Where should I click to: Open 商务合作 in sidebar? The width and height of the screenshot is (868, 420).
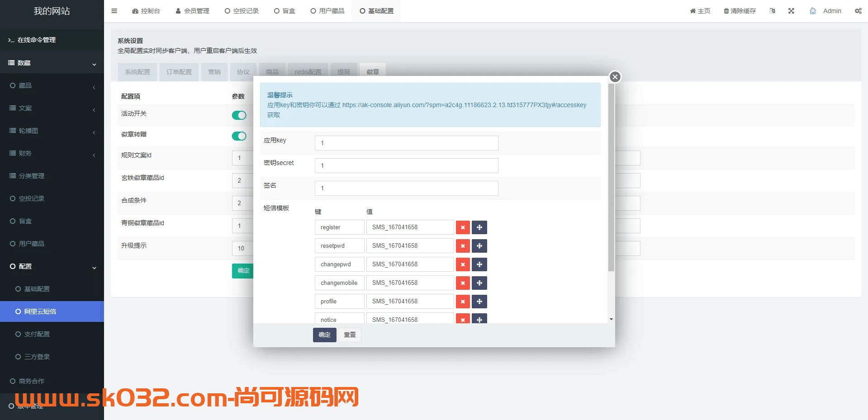pos(52,381)
